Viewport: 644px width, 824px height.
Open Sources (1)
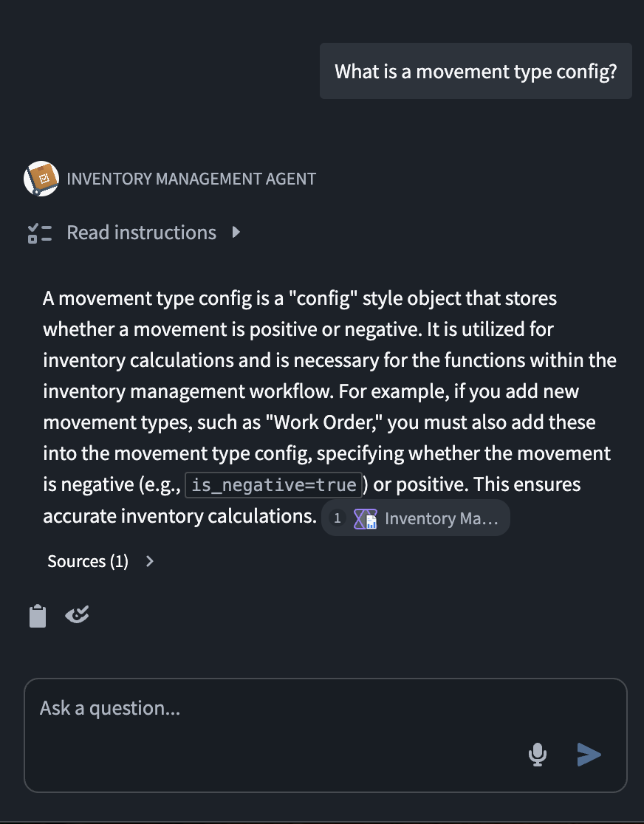(86, 561)
